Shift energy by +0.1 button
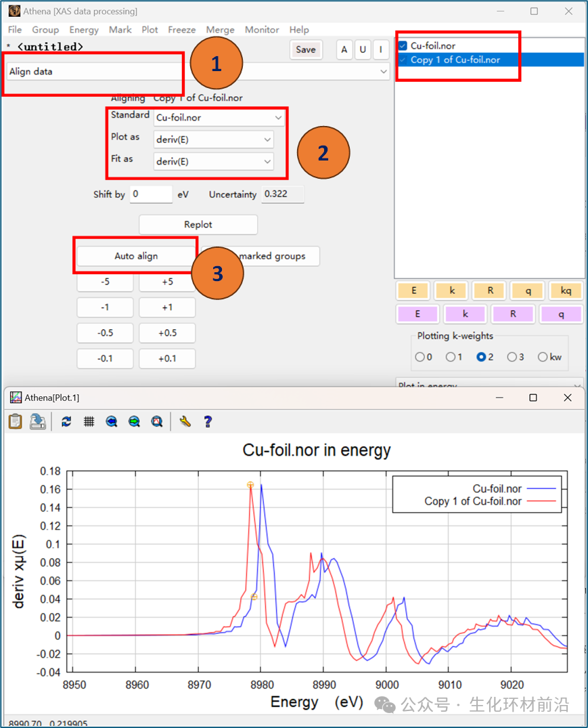Image resolution: width=588 pixels, height=728 pixels. point(167,358)
